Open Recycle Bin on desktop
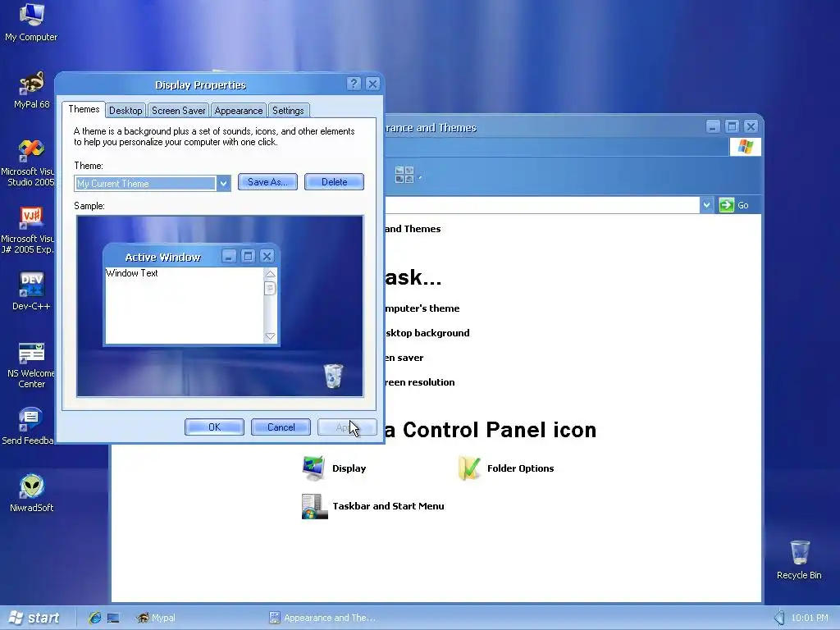The height and width of the screenshot is (630, 840). (799, 559)
